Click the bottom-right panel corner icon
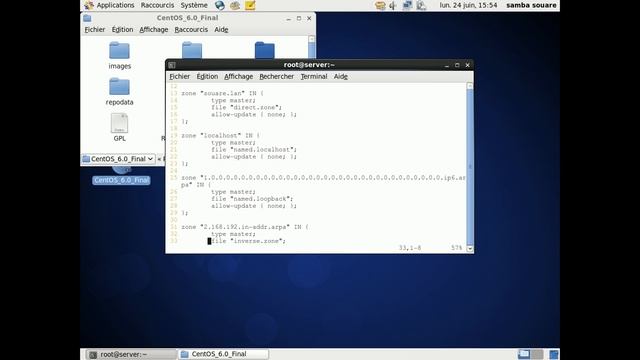 (554, 354)
